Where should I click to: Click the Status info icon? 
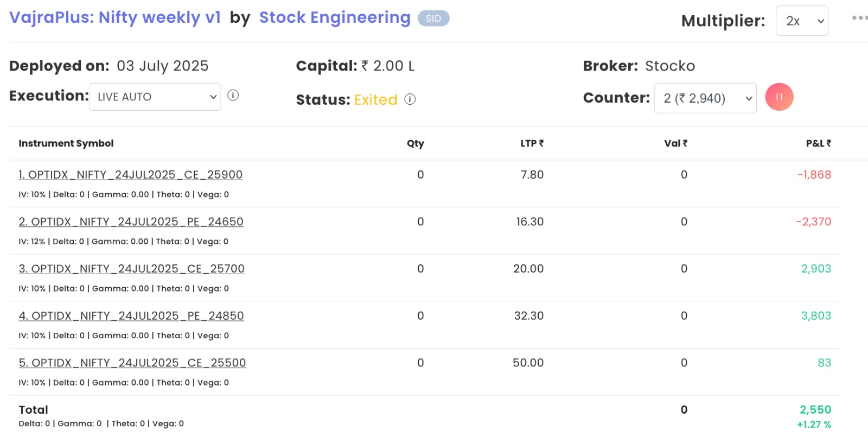coord(410,99)
